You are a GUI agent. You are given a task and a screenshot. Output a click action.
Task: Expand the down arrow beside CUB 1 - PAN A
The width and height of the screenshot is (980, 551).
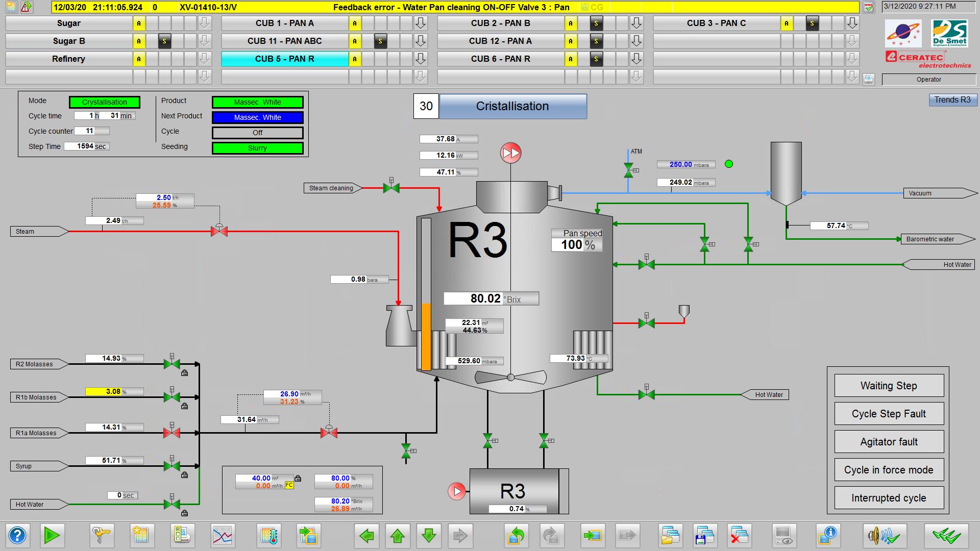pos(421,23)
